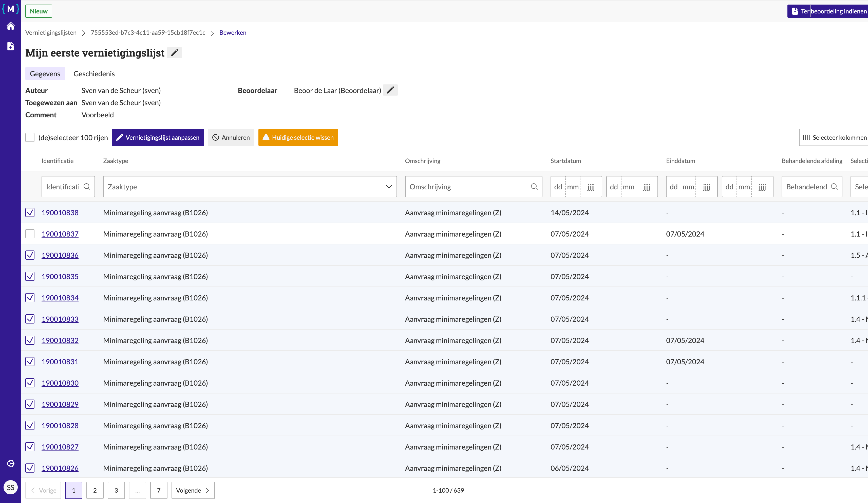
Task: Open case link 190010828
Action: coord(60,425)
